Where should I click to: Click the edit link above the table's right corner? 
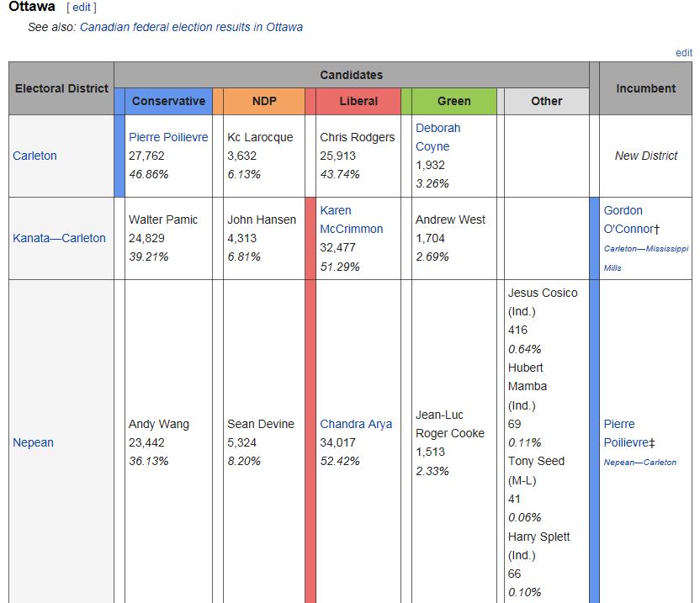(x=684, y=52)
